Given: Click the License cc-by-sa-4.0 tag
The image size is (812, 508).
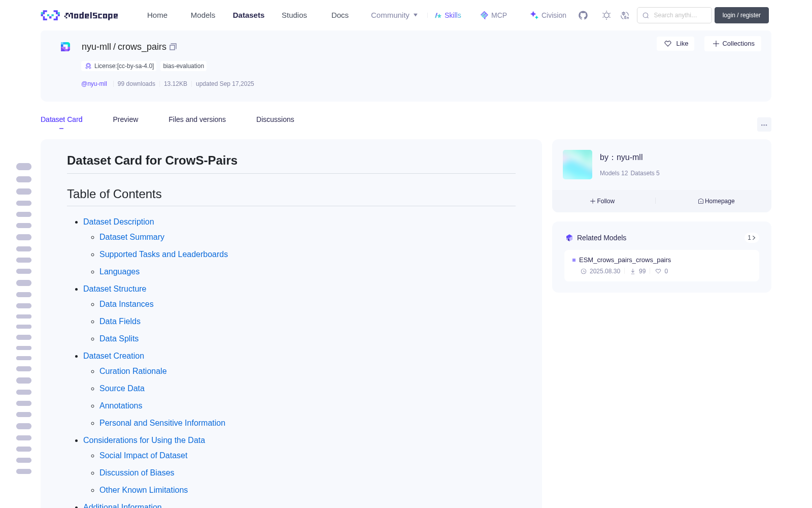Looking at the screenshot, I should click(119, 66).
